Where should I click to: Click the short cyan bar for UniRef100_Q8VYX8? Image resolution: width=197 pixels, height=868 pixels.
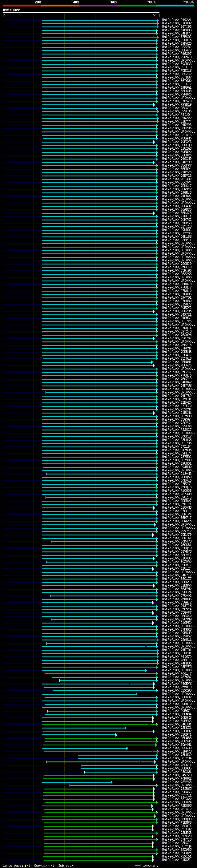tap(77, 782)
